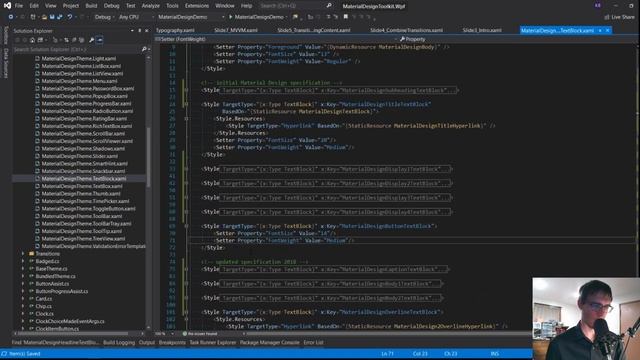Open the Debug configuration dropdown
This screenshot has width=640, height=360.
pos(104,17)
